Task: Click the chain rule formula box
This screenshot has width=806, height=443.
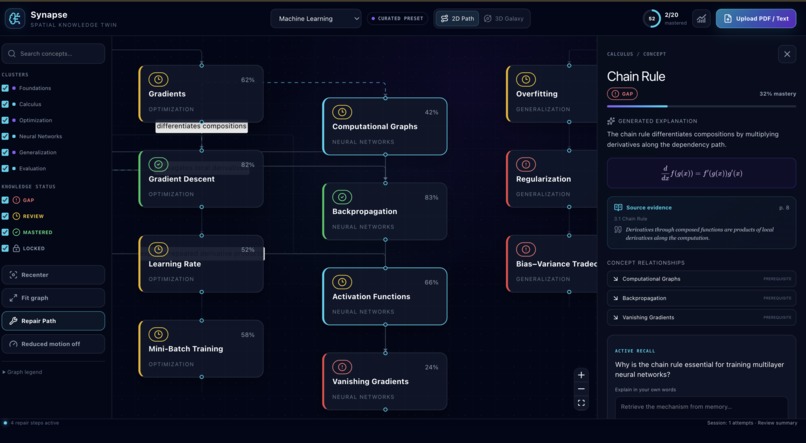Action: [701, 173]
